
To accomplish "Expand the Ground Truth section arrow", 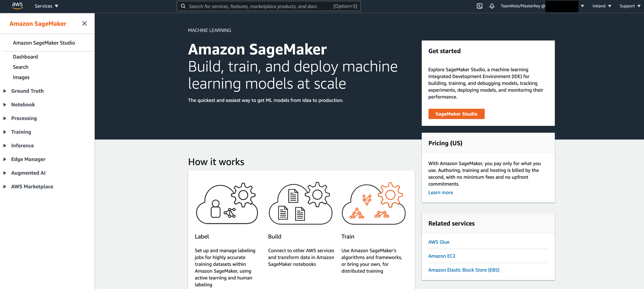I will pos(5,91).
